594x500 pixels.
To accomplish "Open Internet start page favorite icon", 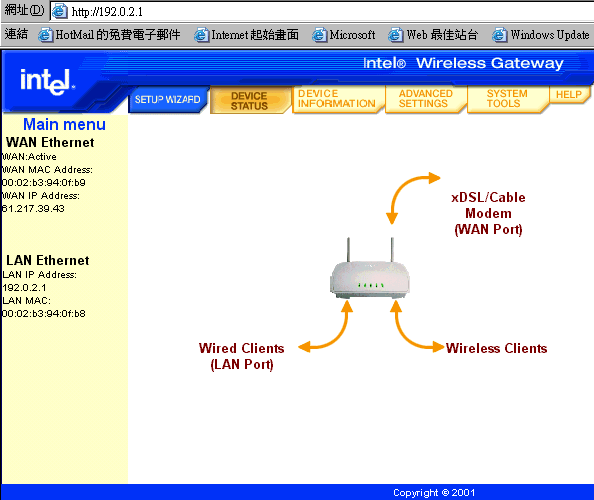I will pyautogui.click(x=201, y=35).
